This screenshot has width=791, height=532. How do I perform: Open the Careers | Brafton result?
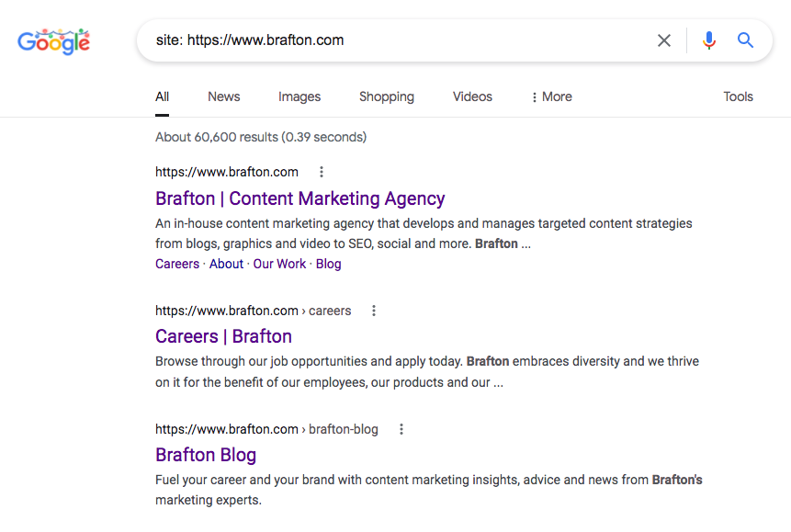coord(223,336)
